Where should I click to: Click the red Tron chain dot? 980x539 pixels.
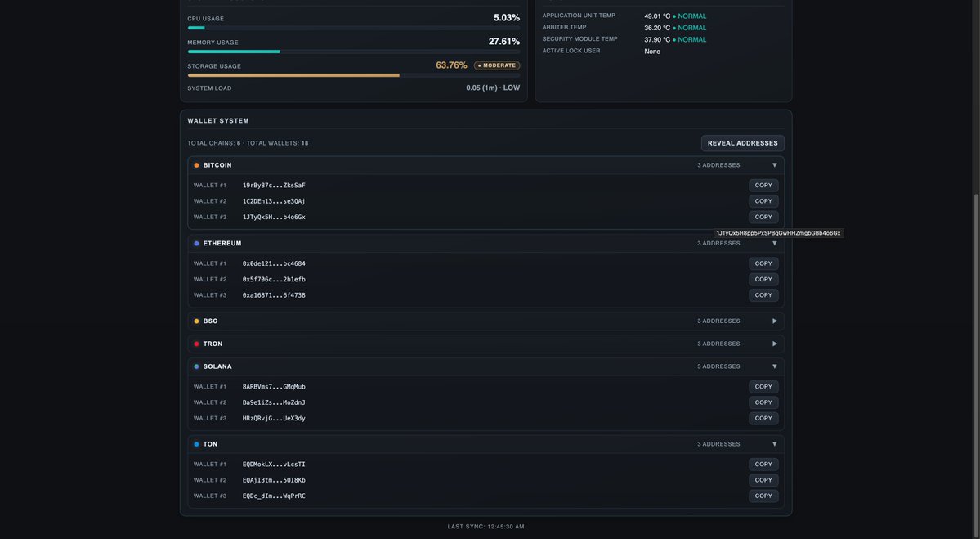point(196,344)
